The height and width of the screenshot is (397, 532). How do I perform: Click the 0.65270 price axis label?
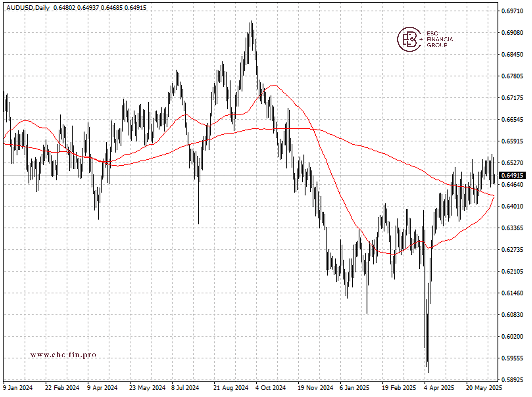(512, 163)
